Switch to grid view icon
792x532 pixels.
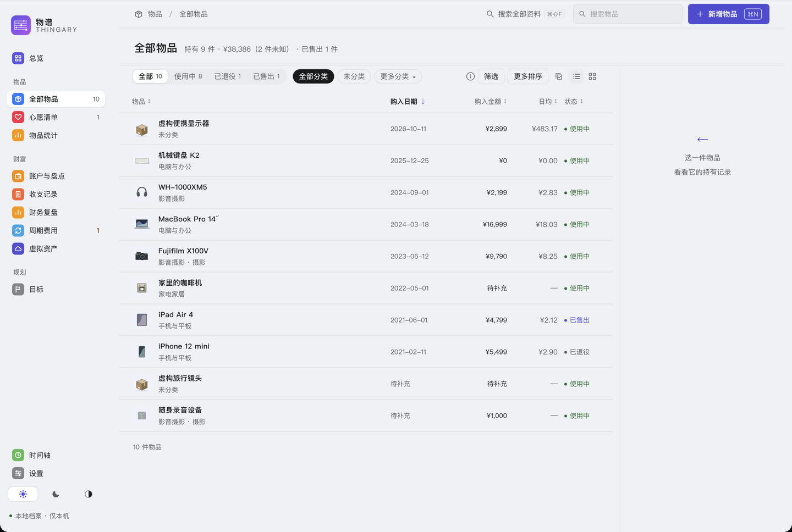pyautogui.click(x=592, y=76)
